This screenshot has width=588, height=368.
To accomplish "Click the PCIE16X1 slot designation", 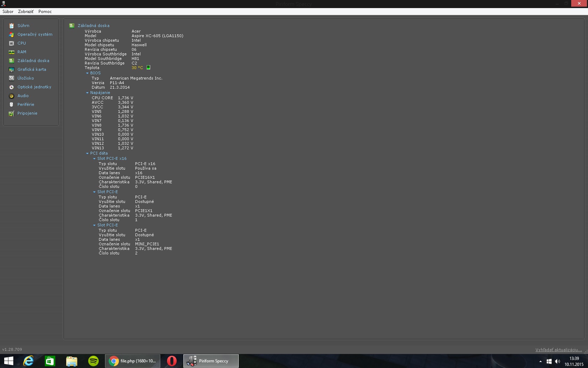I will (145, 177).
